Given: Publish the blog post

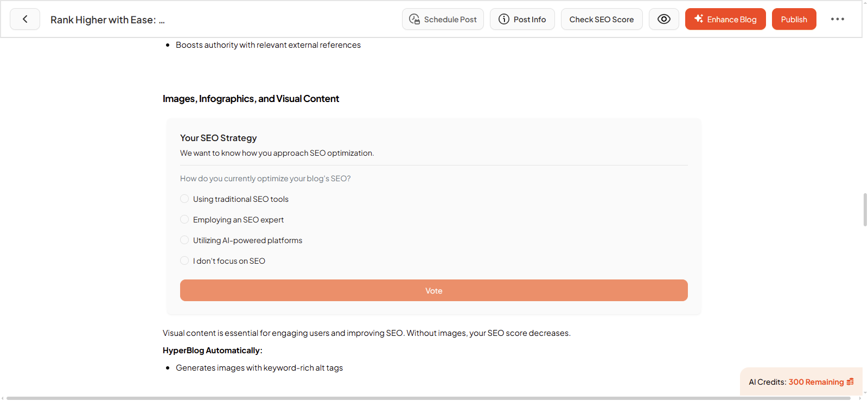Looking at the screenshot, I should tap(794, 19).
